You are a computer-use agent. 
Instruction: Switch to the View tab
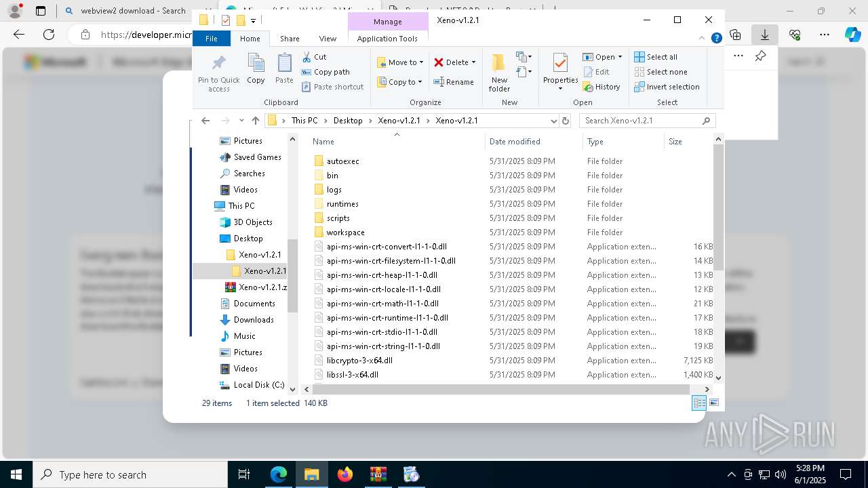[x=328, y=39]
